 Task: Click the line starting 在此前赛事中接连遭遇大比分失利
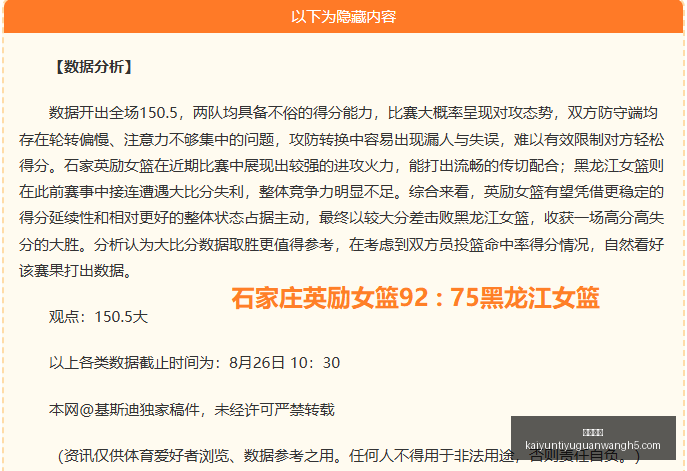341,192
